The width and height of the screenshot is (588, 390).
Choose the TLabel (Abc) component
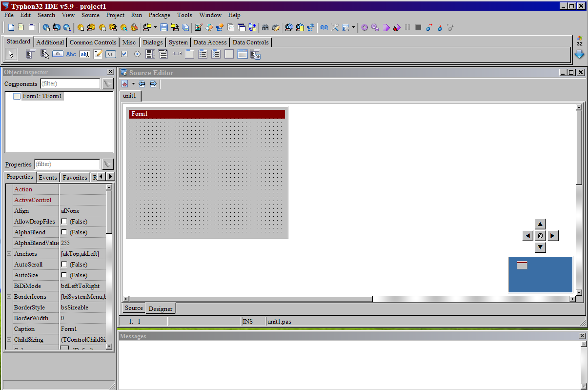[x=71, y=54]
